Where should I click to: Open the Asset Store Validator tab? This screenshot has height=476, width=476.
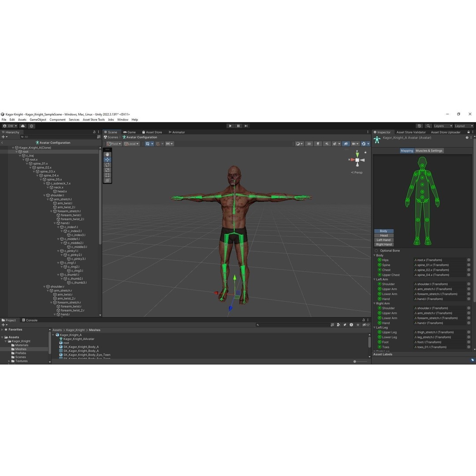[411, 132]
